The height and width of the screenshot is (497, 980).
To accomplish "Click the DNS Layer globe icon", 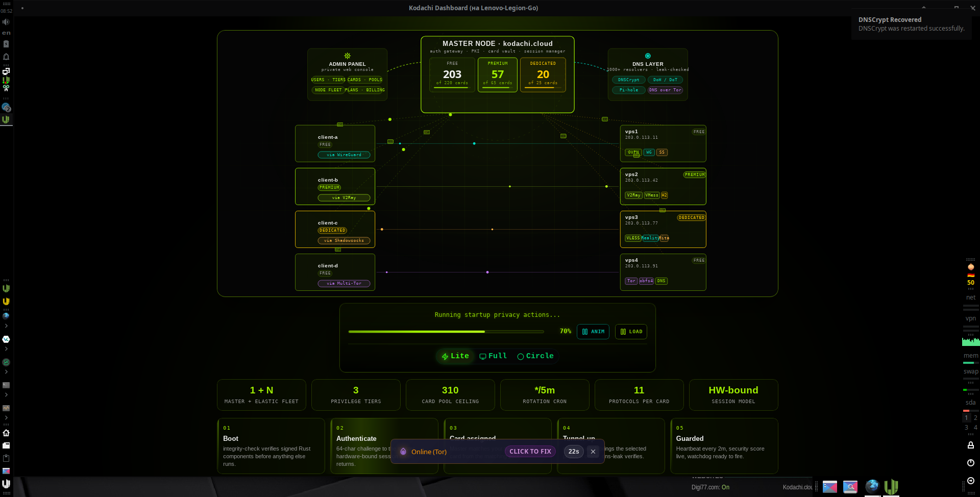I will 648,56.
